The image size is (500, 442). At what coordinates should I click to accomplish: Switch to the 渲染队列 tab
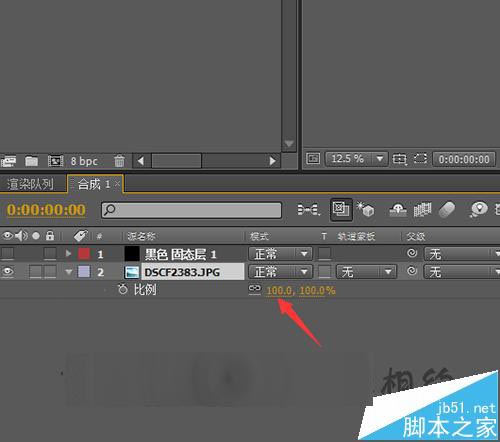(x=31, y=184)
